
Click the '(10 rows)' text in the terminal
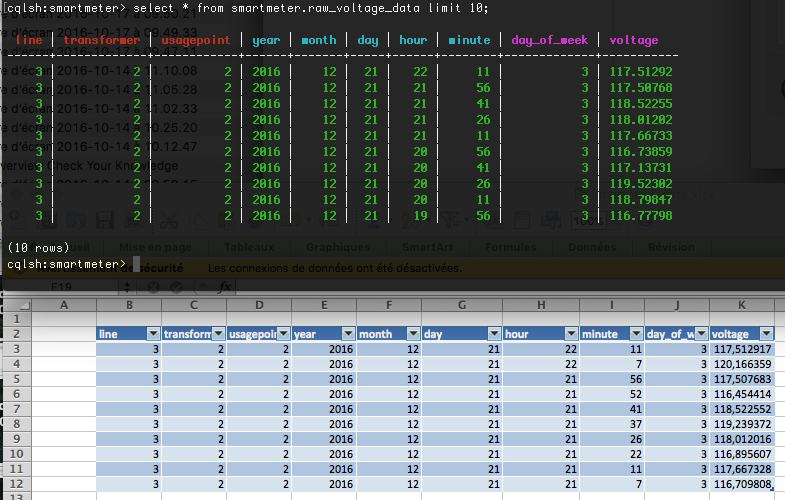(39, 248)
